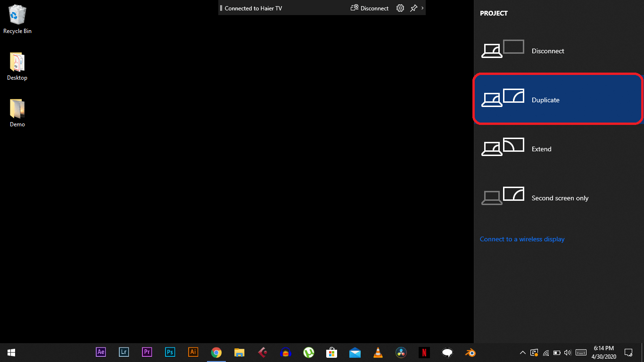Screen dimensions: 644x362
Task: Expand the chevron on the cast bar
Action: 422,8
